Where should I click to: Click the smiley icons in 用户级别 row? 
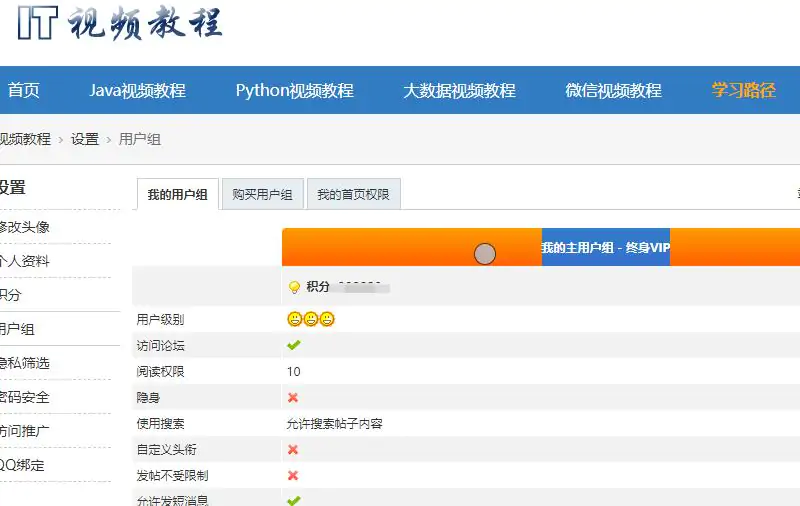click(x=311, y=319)
